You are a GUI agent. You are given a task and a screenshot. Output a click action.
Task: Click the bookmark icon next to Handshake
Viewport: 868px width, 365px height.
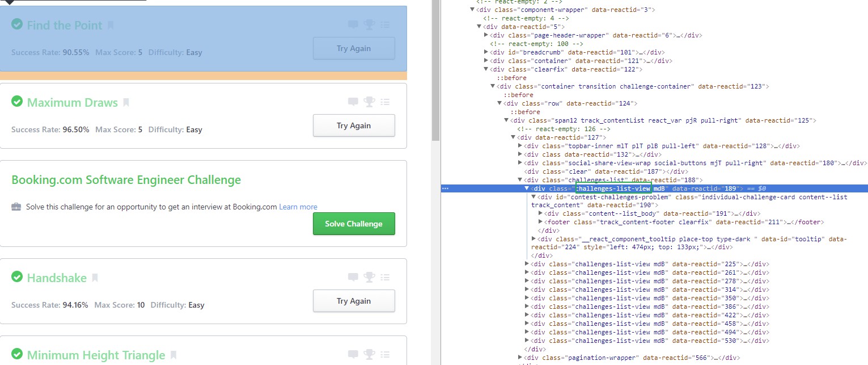coord(95,278)
